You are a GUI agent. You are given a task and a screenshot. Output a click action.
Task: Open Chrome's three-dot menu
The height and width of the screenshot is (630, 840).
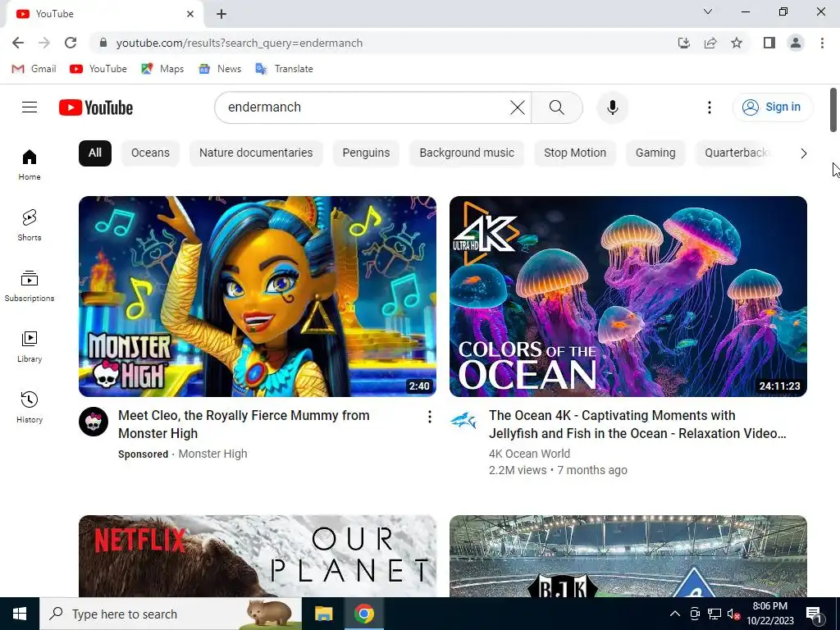(x=822, y=43)
